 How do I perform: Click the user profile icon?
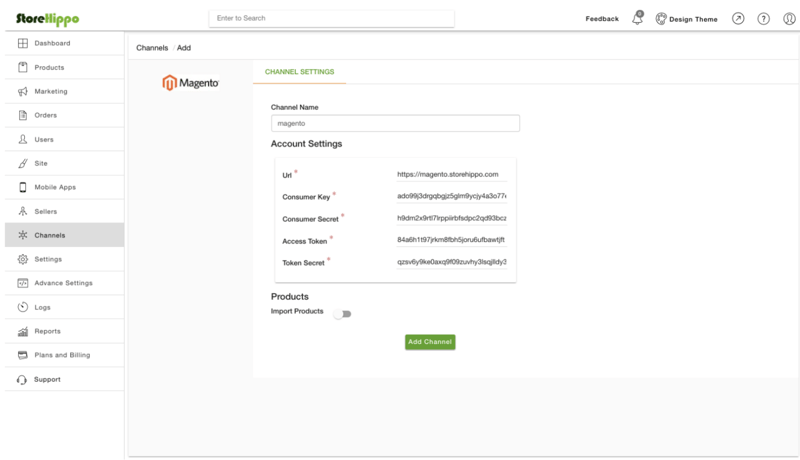[x=789, y=19]
